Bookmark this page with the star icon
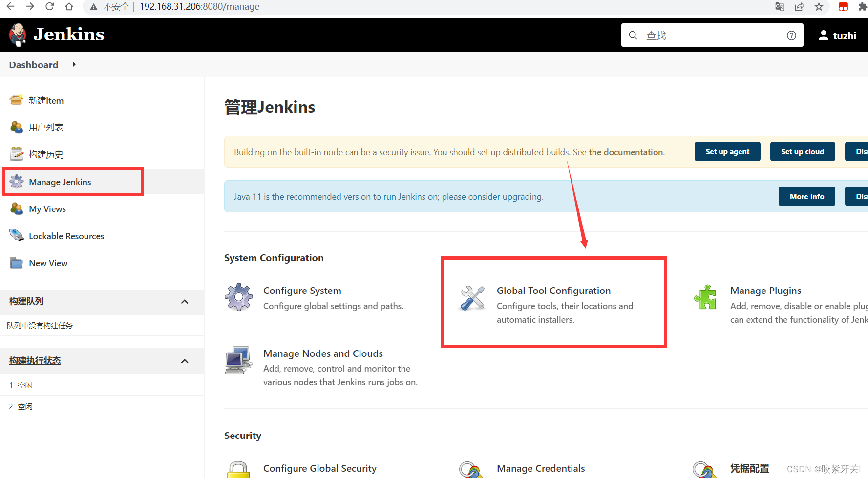868x478 pixels. tap(819, 7)
